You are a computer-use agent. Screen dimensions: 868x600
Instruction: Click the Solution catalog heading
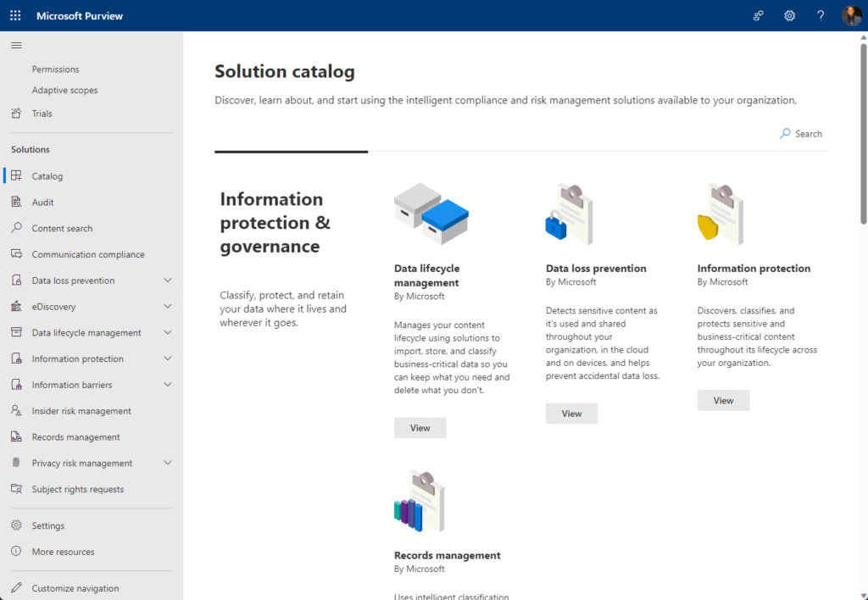coord(285,71)
